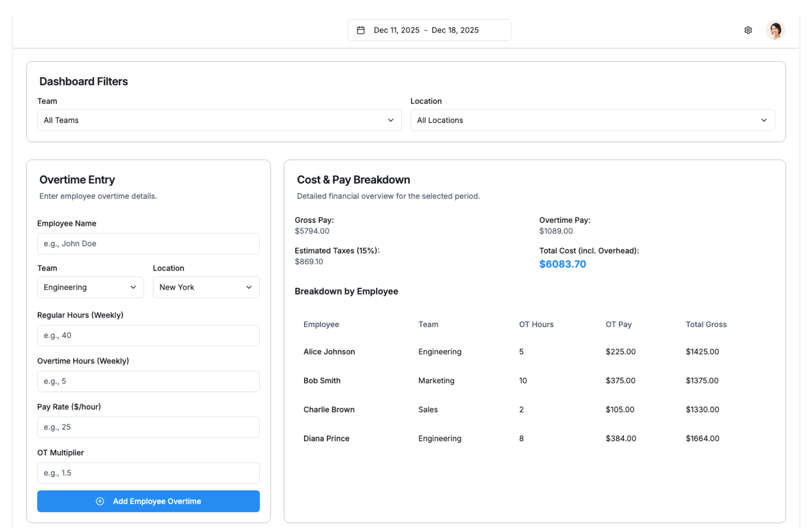Click the Total Gross column header
The height and width of the screenshot is (528, 812).
pyautogui.click(x=705, y=324)
